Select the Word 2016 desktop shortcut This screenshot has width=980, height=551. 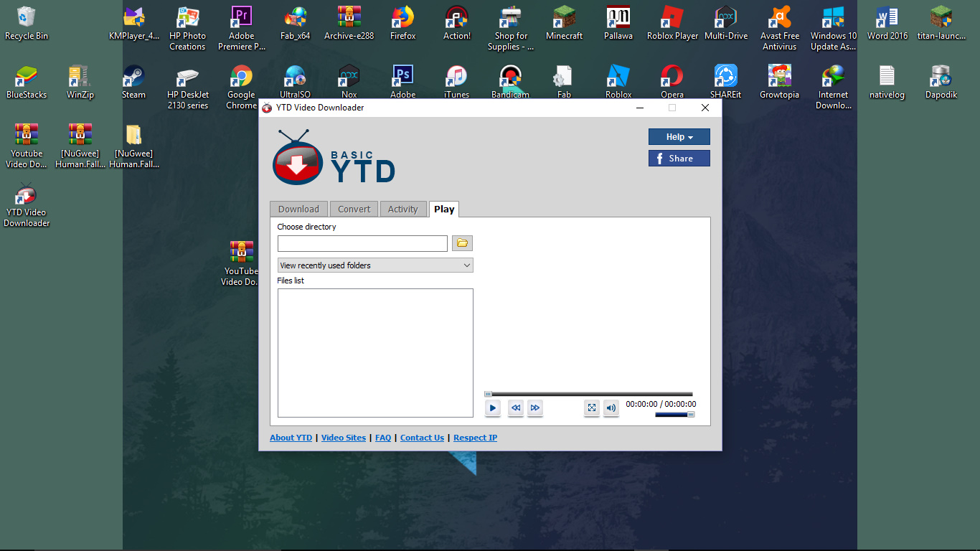[887, 24]
